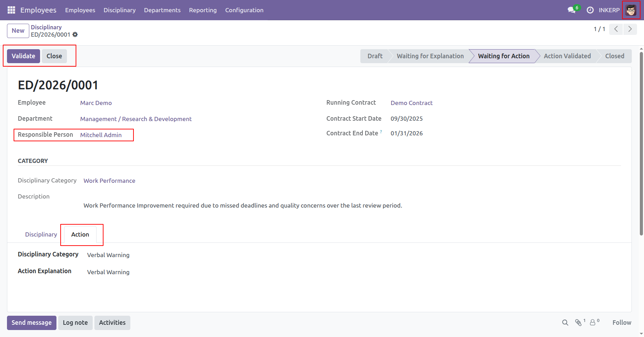Open the activities clock icon

coord(590,10)
